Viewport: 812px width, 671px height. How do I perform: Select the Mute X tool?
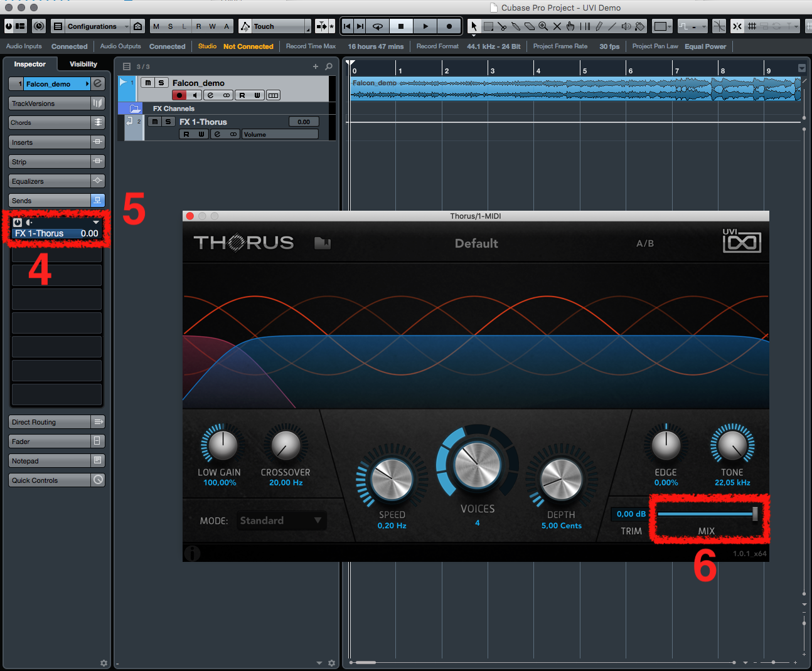tap(557, 26)
